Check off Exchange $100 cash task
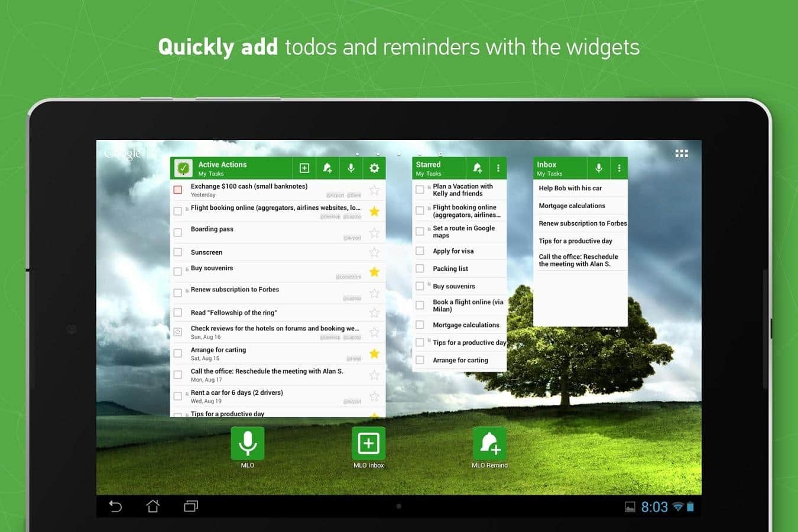Viewport: 798px width, 532px height. tap(178, 190)
